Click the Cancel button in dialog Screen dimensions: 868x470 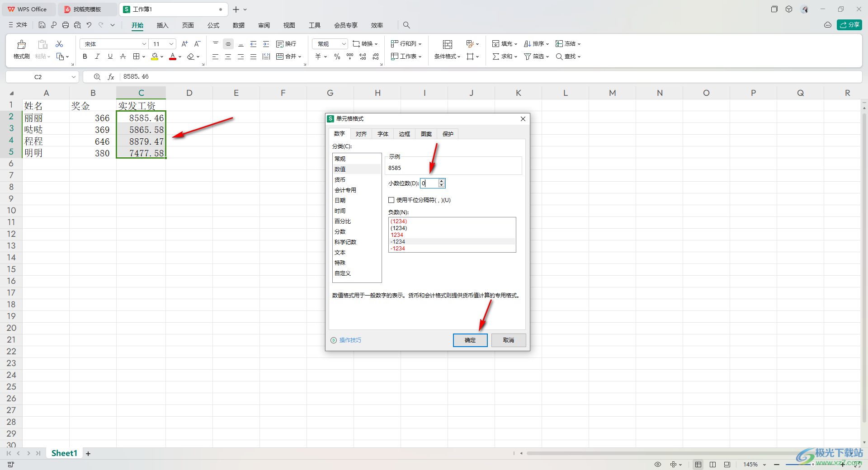click(x=509, y=340)
